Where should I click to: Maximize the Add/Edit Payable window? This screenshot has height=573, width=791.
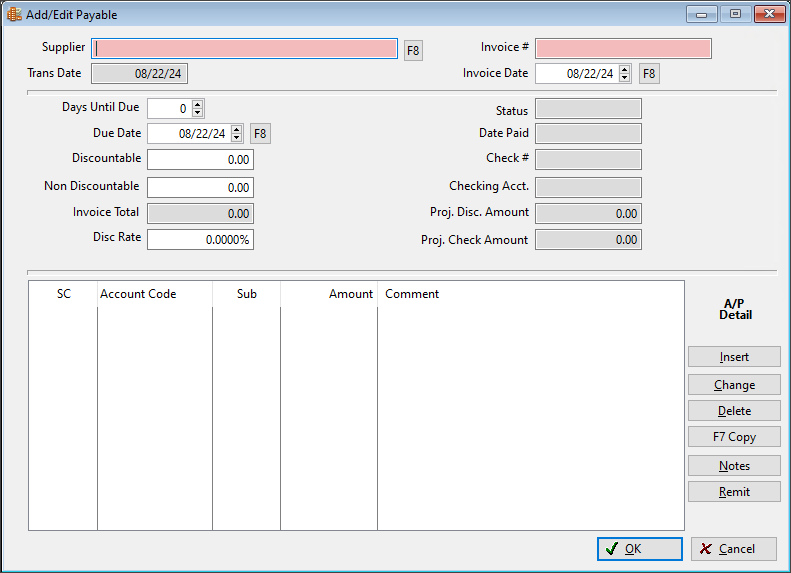(736, 14)
